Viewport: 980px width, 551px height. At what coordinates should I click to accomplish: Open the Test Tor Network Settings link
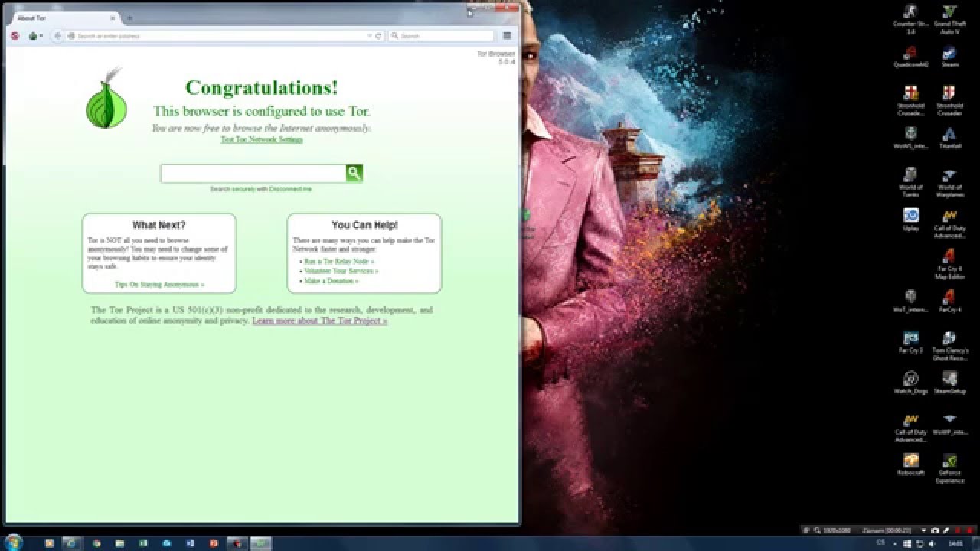[x=262, y=139]
